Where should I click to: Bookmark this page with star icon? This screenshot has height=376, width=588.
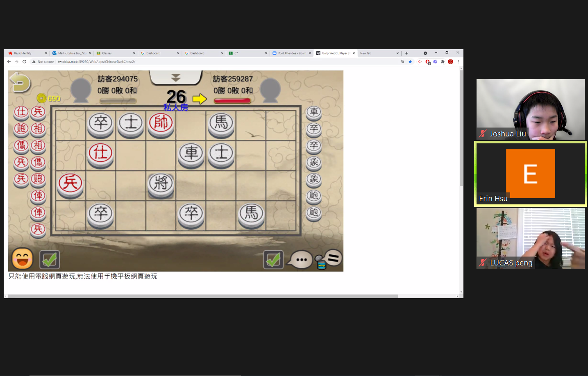410,62
